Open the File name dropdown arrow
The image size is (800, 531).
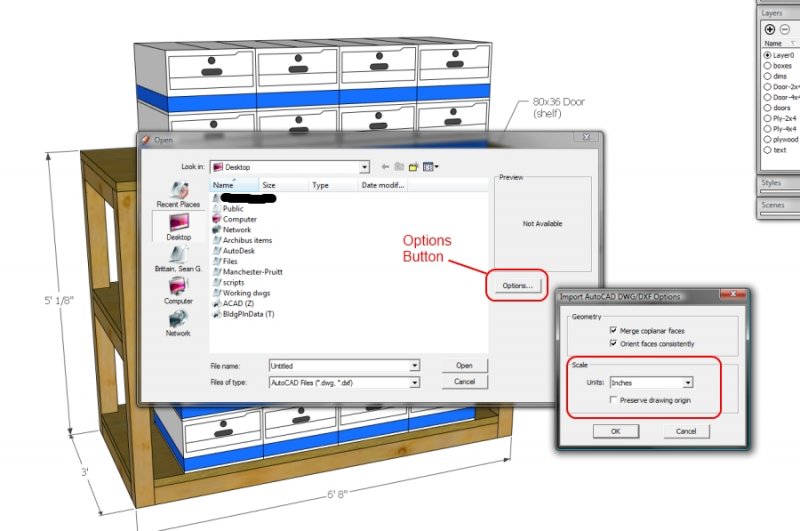(414, 366)
